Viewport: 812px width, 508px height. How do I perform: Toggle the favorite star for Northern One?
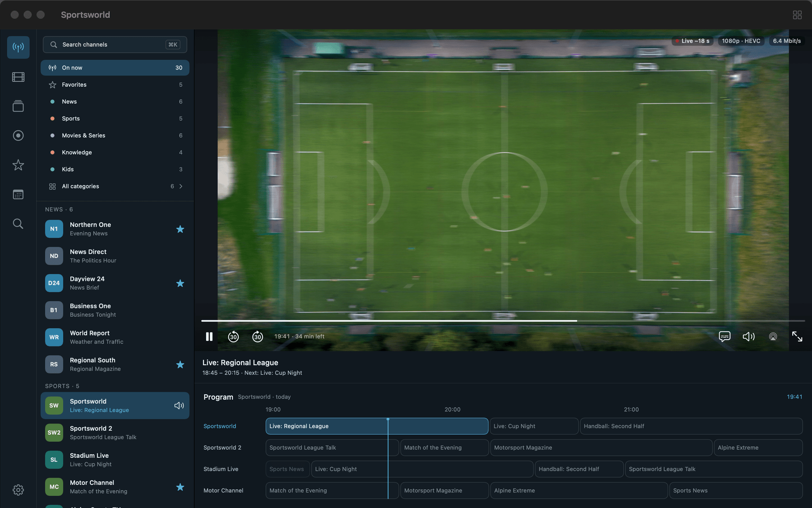[x=180, y=229]
